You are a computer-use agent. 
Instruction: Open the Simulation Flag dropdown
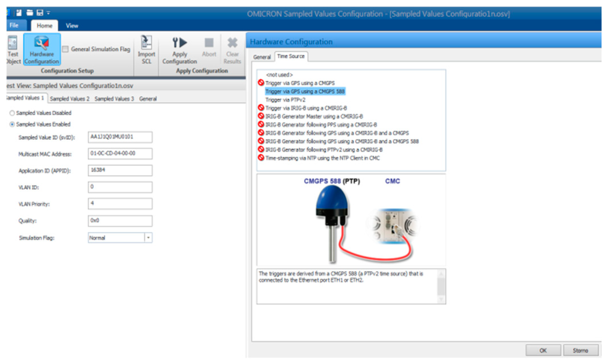pos(148,238)
